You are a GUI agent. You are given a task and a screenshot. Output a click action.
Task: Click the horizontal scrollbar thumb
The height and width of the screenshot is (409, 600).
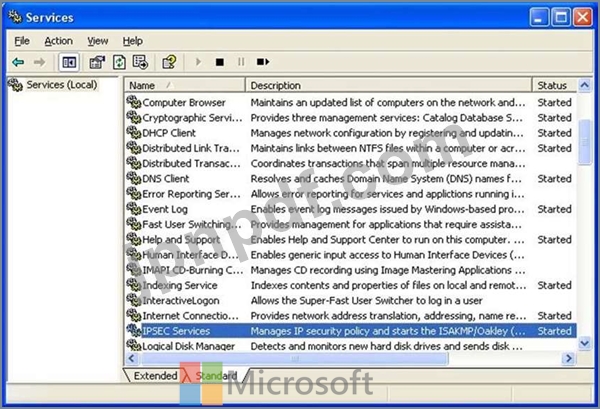(x=294, y=358)
